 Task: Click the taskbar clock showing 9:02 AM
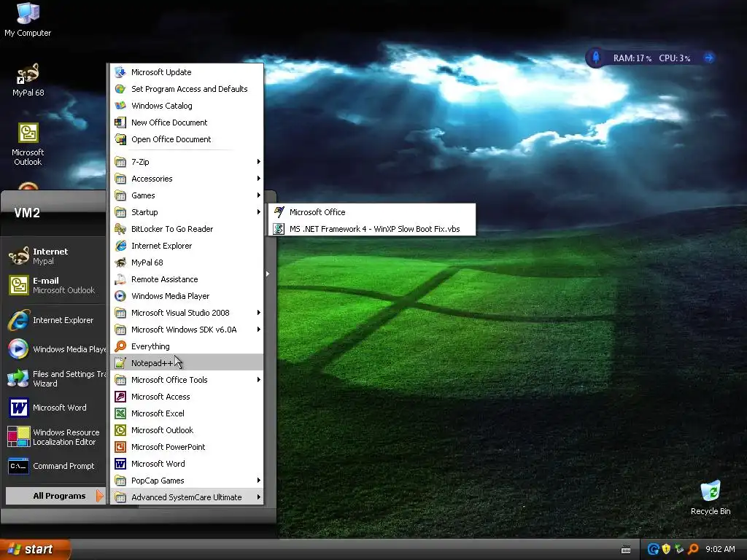(x=720, y=549)
